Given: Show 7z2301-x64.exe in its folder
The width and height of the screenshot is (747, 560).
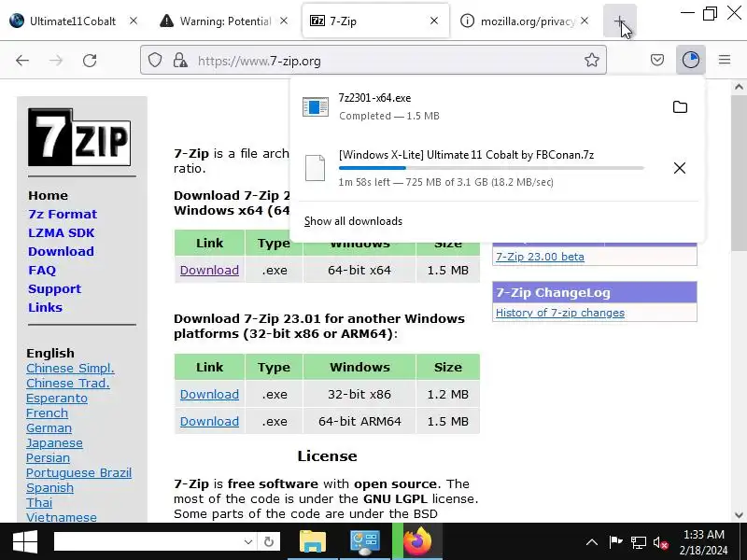Looking at the screenshot, I should point(680,107).
